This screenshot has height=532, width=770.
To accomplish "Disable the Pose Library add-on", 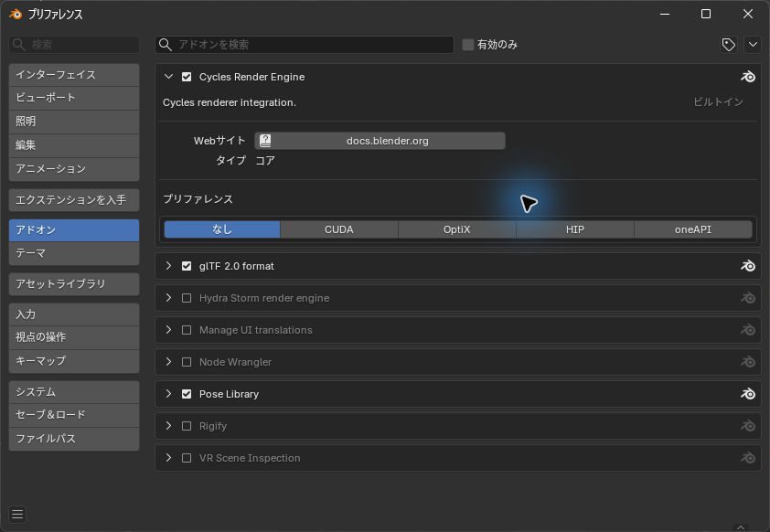I will (x=187, y=394).
